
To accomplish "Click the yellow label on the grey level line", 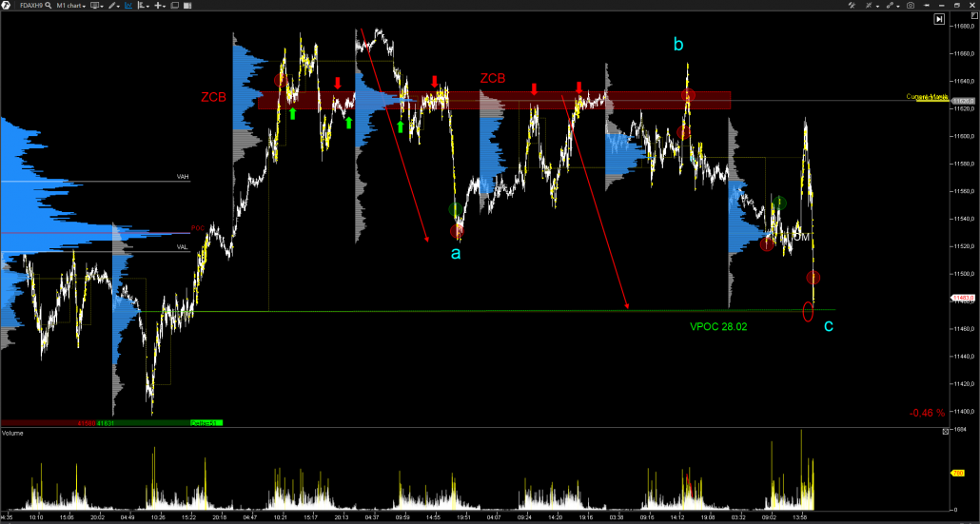I will click(928, 97).
